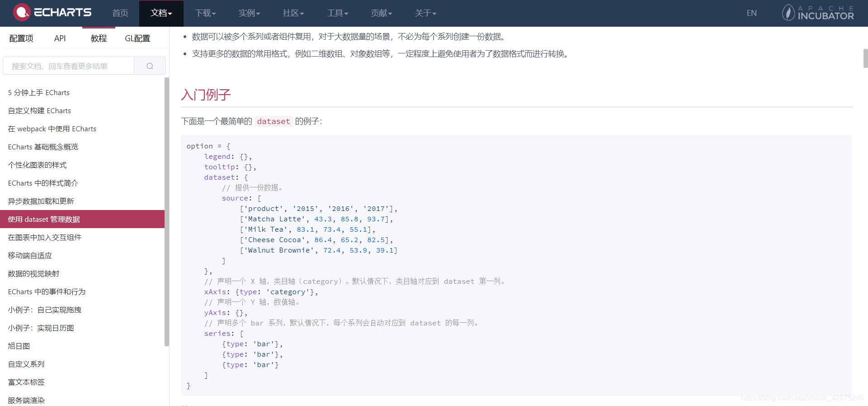This screenshot has width=868, height=406.
Task: Click the 'Milk Tea' data row
Action: (x=307, y=229)
